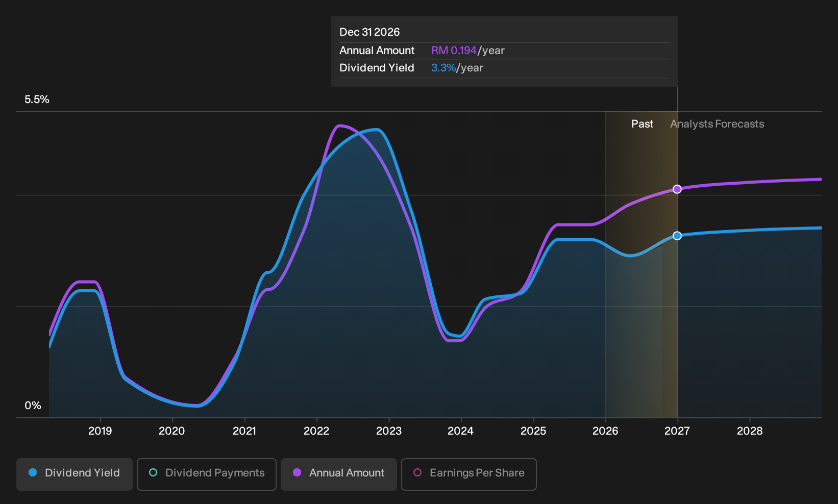Click the blue Dividend Yield legend dot
Image resolution: width=838 pixels, height=504 pixels.
[33, 472]
